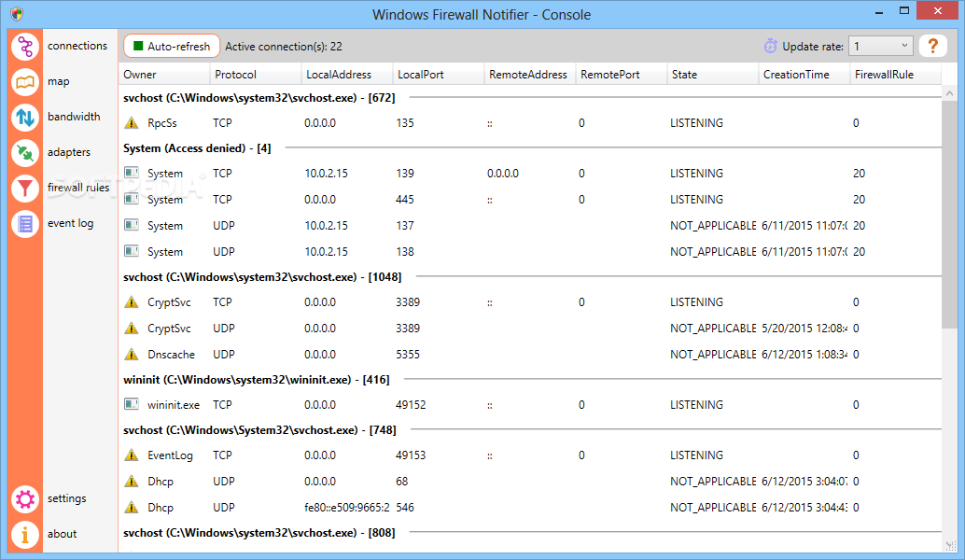The height and width of the screenshot is (560, 965).
Task: Select group header System (Access denied) - [4]
Action: click(x=197, y=147)
